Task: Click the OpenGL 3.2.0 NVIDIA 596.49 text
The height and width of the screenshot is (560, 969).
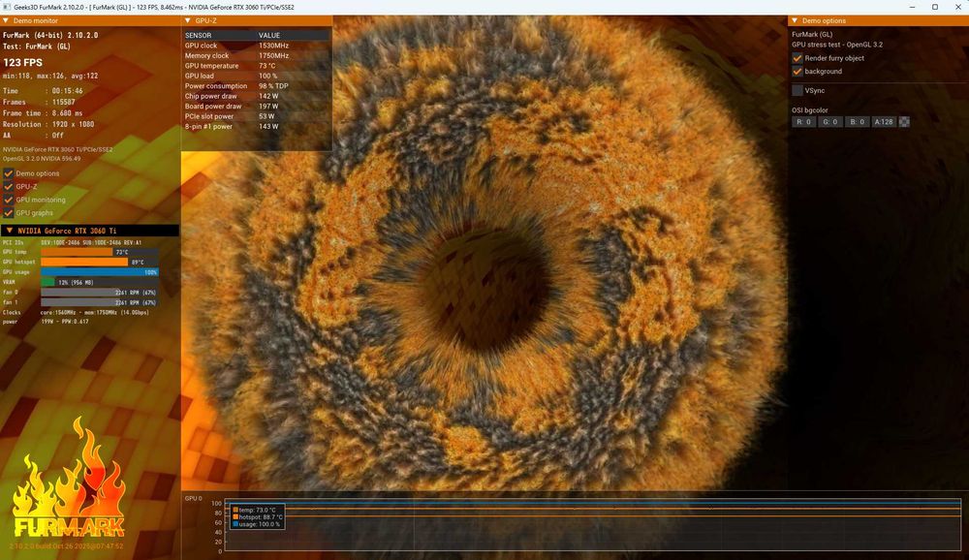Action: 42,159
